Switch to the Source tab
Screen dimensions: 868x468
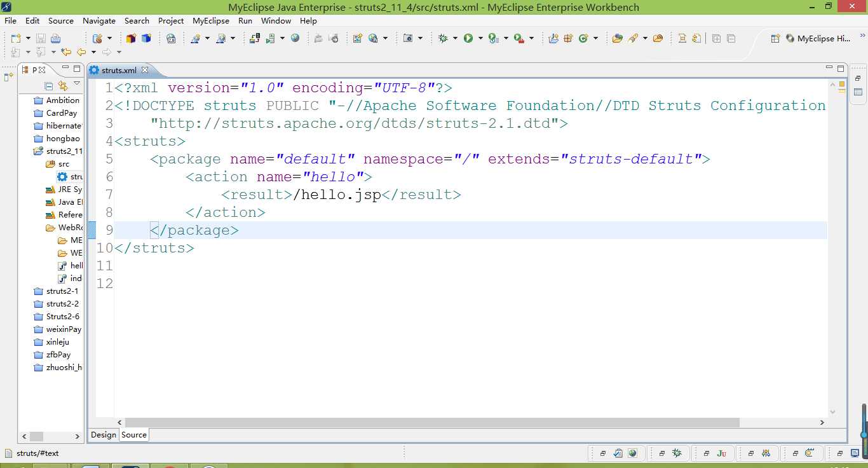(134, 435)
